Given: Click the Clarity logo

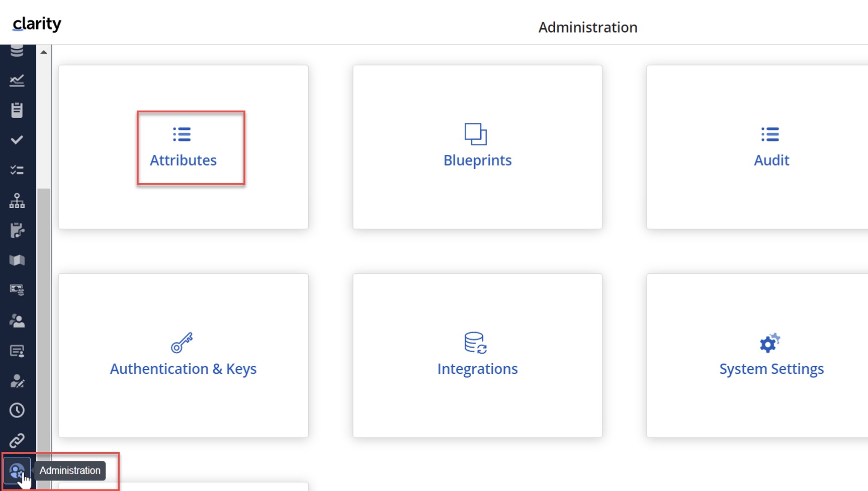Looking at the screenshot, I should tap(37, 24).
